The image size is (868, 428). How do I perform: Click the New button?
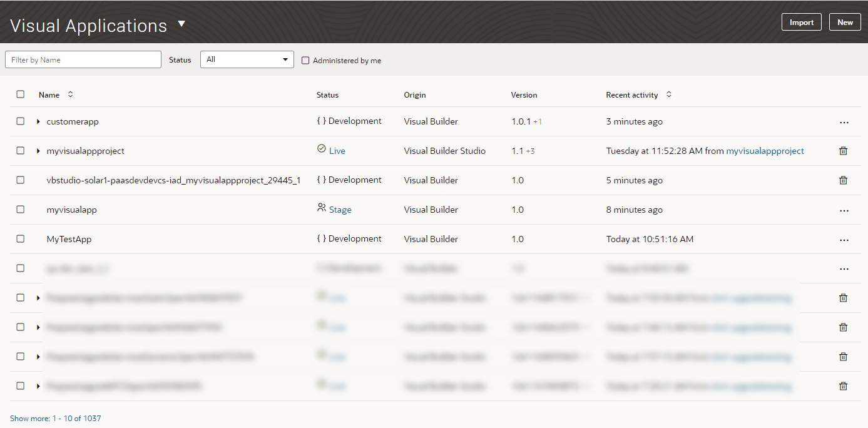(845, 22)
